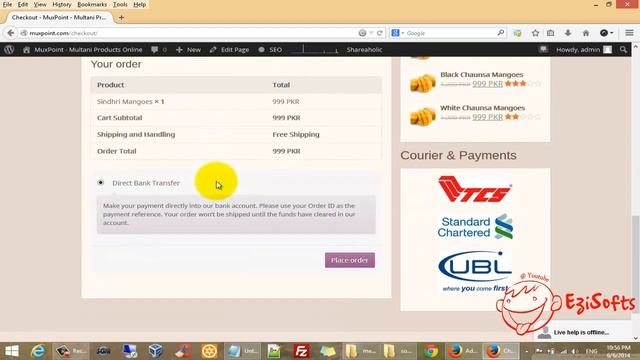The width and height of the screenshot is (640, 360).
Task: Open MuxPoint - Multani Products Online link
Action: [83, 49]
